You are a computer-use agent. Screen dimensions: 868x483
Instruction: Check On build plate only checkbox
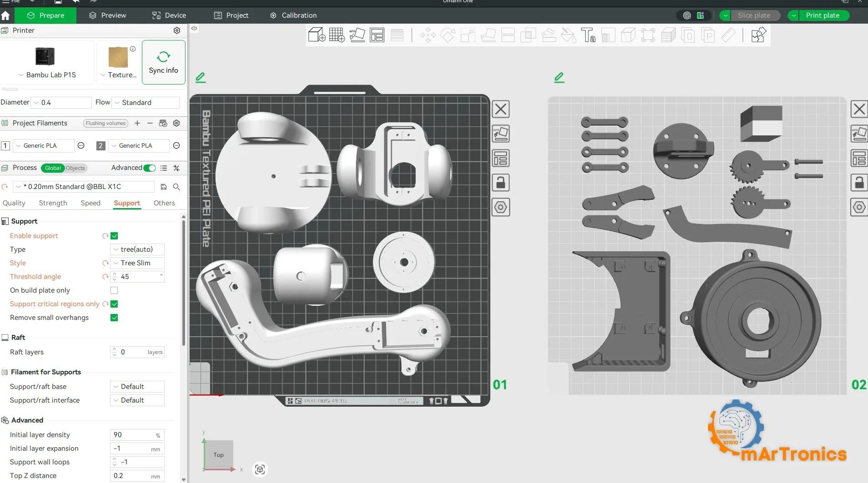coord(114,290)
